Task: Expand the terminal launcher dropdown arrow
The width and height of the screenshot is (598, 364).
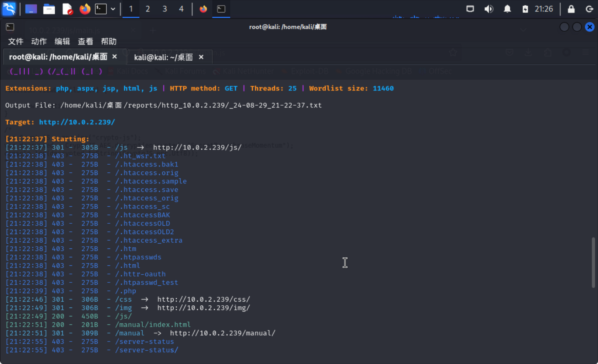Action: tap(113, 9)
